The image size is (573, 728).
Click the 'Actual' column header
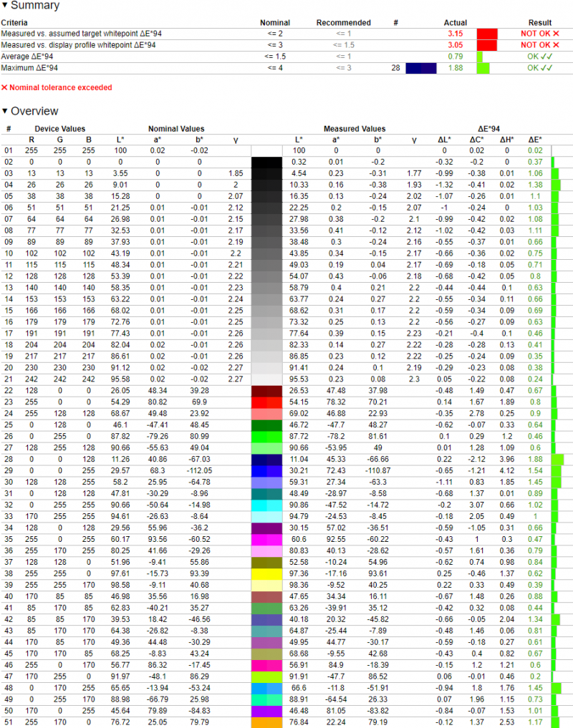coord(455,23)
